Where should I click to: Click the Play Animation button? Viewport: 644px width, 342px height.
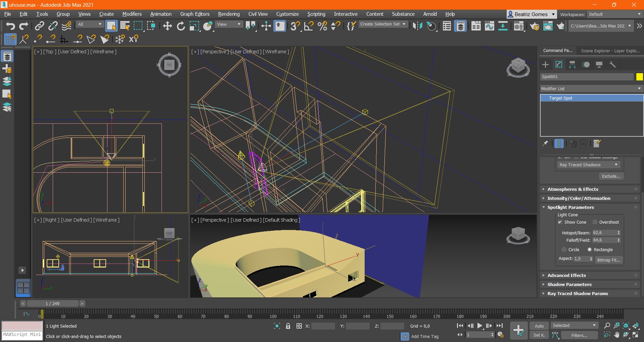(479, 326)
